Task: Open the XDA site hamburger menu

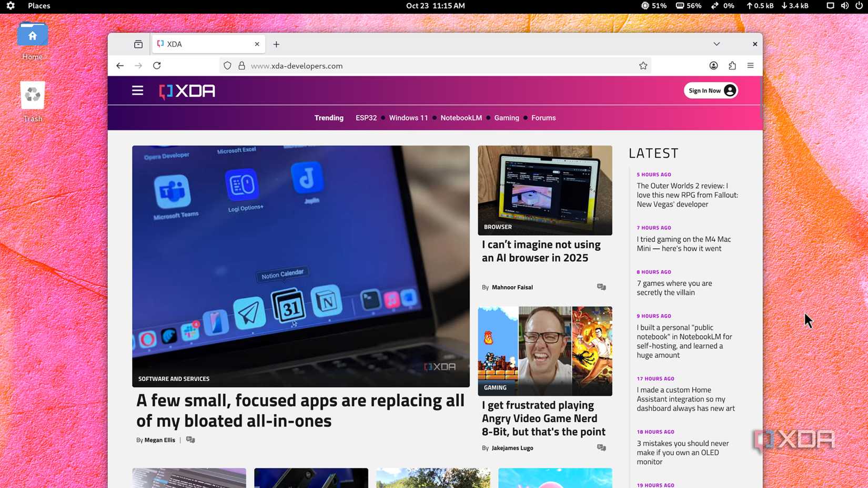Action: [137, 90]
